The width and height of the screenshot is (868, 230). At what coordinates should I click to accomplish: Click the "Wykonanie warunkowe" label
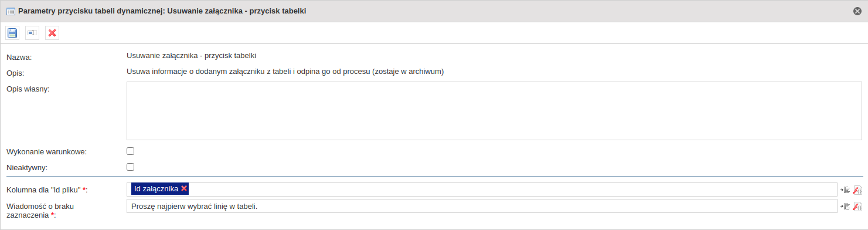(x=46, y=152)
